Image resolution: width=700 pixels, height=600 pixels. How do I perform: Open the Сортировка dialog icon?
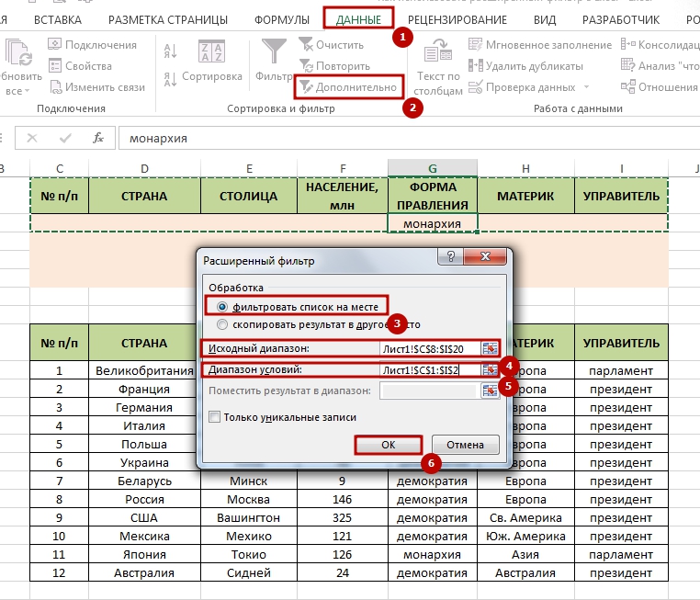[x=211, y=51]
